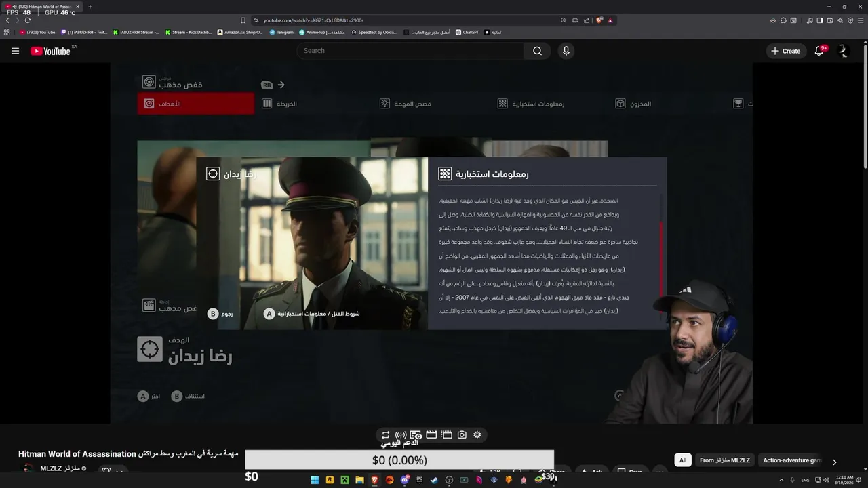
Task: Open File Explorer from the taskbar
Action: tap(359, 480)
